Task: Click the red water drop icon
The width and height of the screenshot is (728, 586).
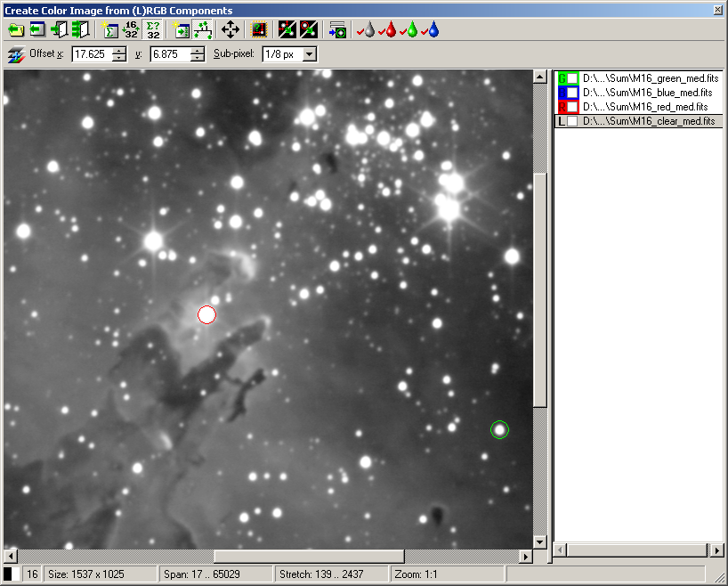Action: click(388, 29)
